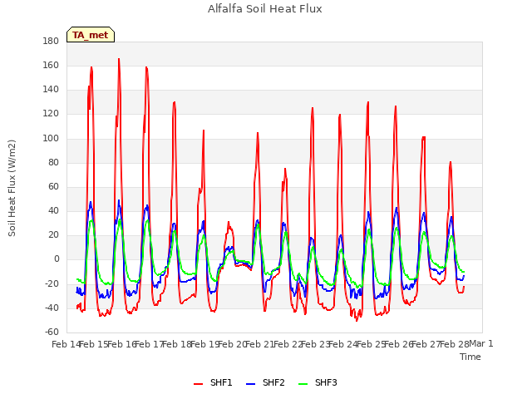
Task: Click the Feb 16 x-axis date label
Action: tap(121, 344)
